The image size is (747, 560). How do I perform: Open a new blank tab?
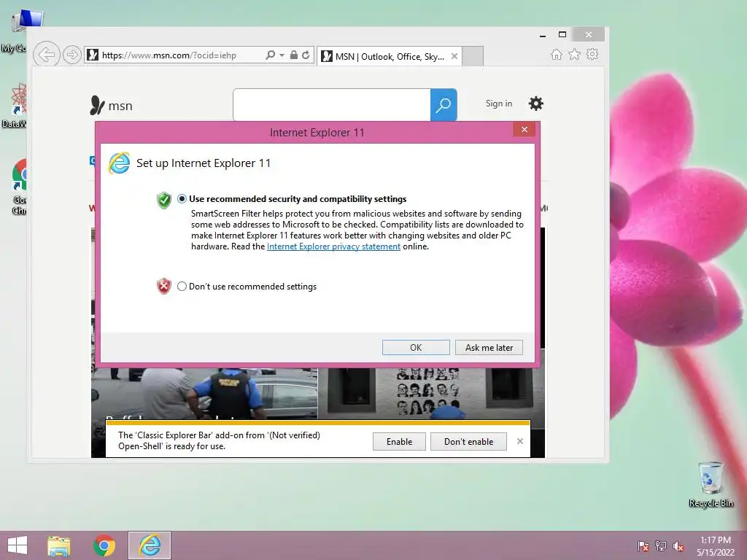473,56
